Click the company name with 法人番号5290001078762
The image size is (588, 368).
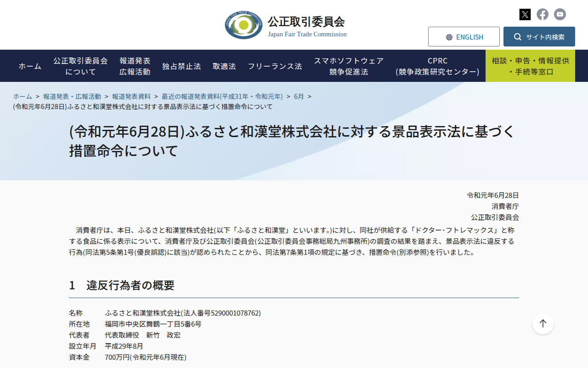point(183,313)
